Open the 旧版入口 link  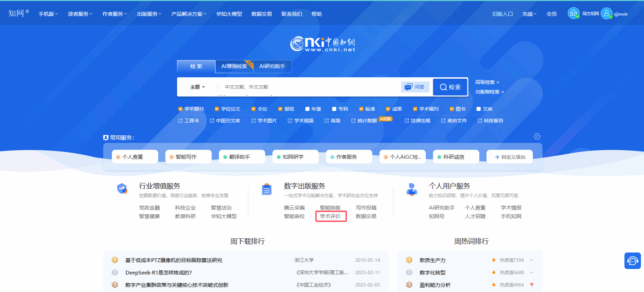coord(503,14)
